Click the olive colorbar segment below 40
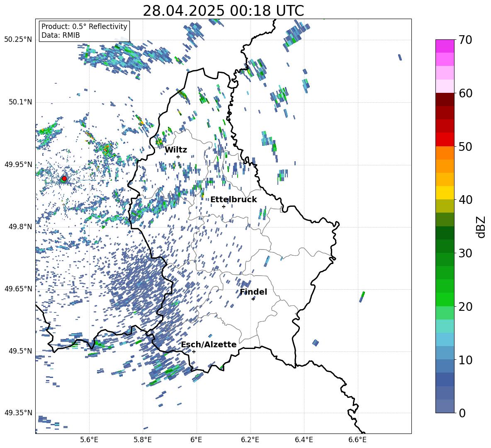This screenshot has width=491, height=448. click(445, 206)
